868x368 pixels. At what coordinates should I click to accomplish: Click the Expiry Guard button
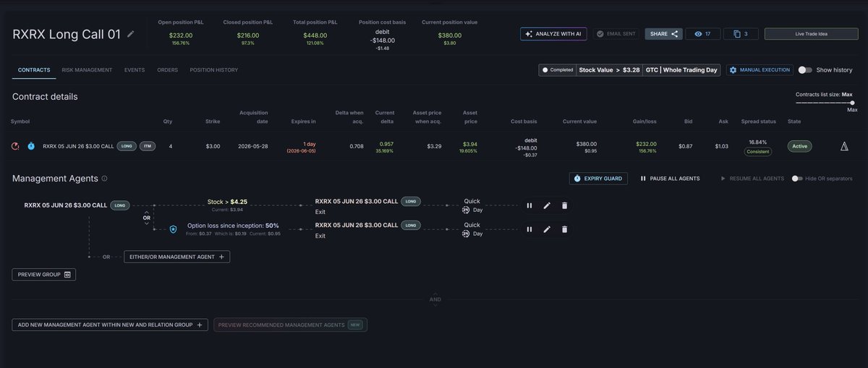[598, 178]
